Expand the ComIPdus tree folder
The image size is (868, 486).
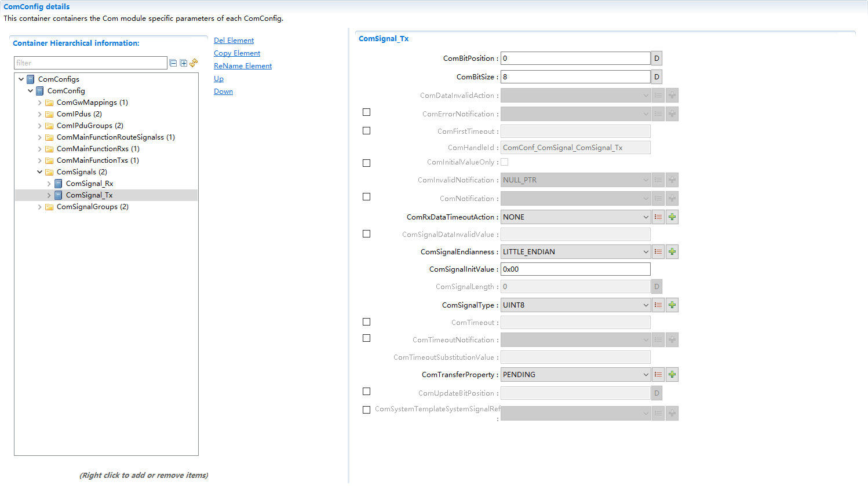point(40,114)
